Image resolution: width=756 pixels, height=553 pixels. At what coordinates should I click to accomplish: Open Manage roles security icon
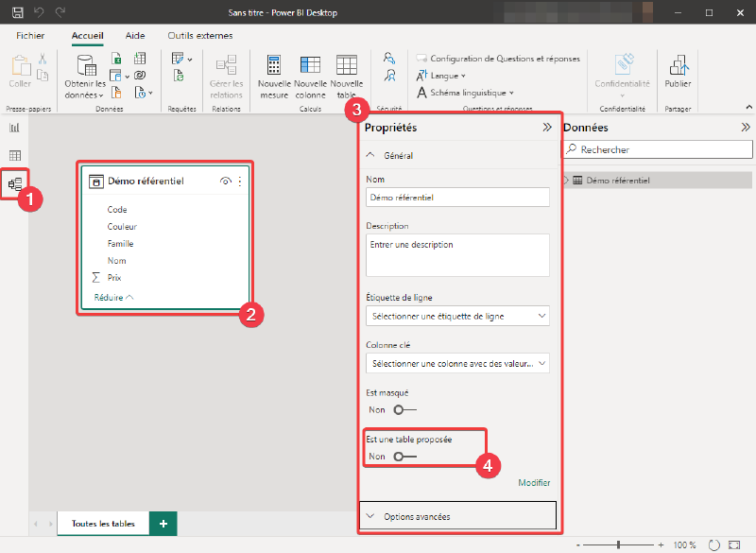[389, 59]
